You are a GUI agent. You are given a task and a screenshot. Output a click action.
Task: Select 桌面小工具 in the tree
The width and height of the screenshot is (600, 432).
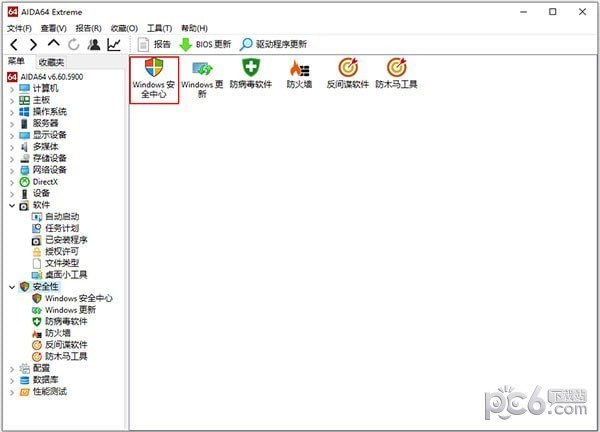click(x=60, y=275)
